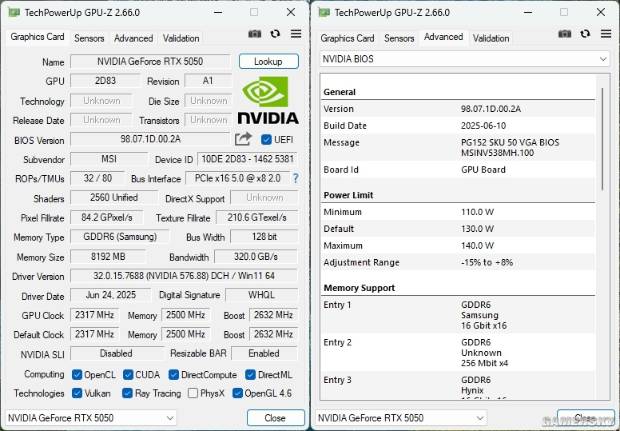This screenshot has width=620, height=431.
Task: Switch to Graphics Card tab in right window
Action: click(347, 38)
